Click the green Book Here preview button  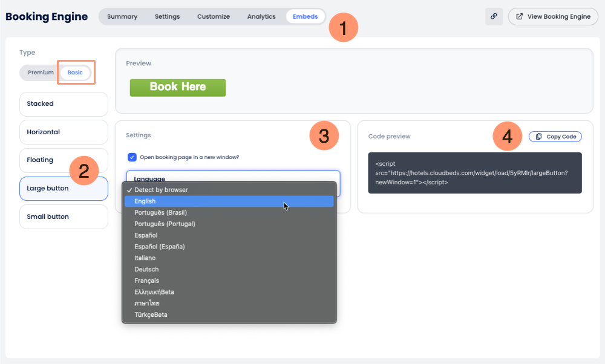pyautogui.click(x=178, y=87)
